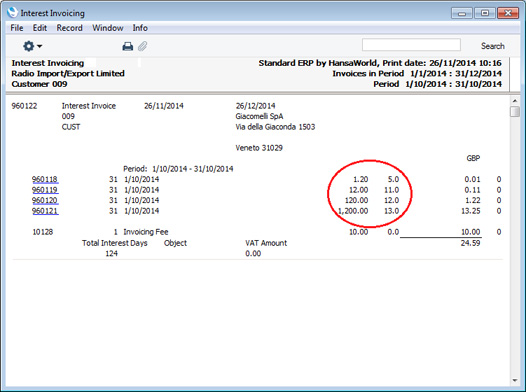The height and width of the screenshot is (392, 526).
Task: Click the paperclip attachments icon
Action: (143, 46)
